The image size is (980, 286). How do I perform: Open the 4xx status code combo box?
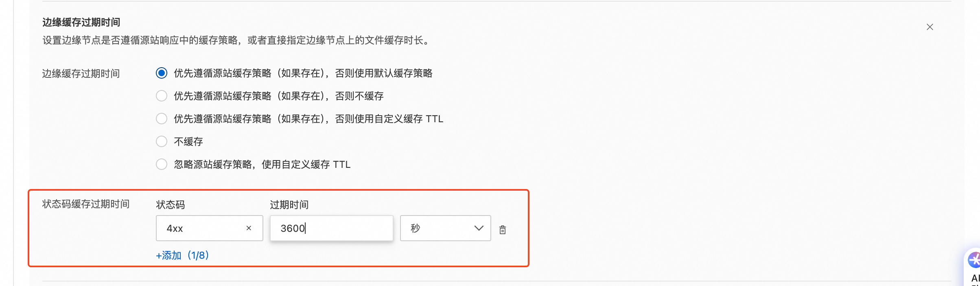[x=210, y=228]
